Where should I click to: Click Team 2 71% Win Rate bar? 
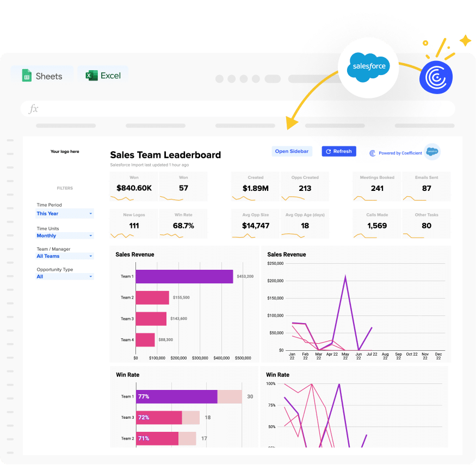[x=157, y=439]
